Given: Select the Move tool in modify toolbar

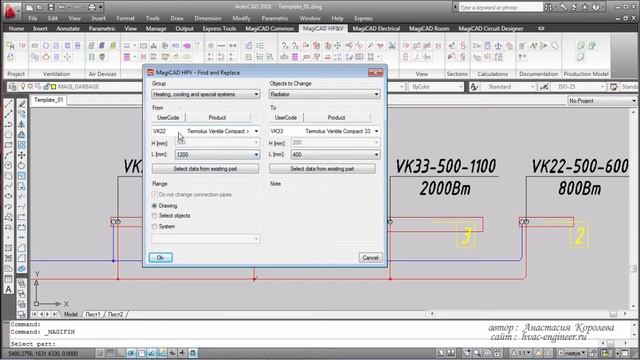Looking at the screenshot, I should (x=22, y=155).
